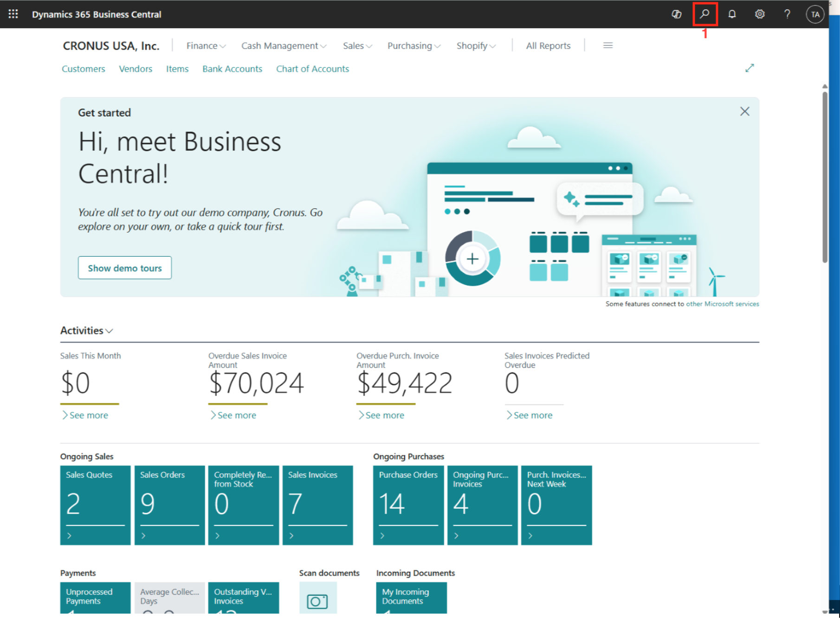
Task: Open the Chart of Accounts link
Action: point(312,69)
